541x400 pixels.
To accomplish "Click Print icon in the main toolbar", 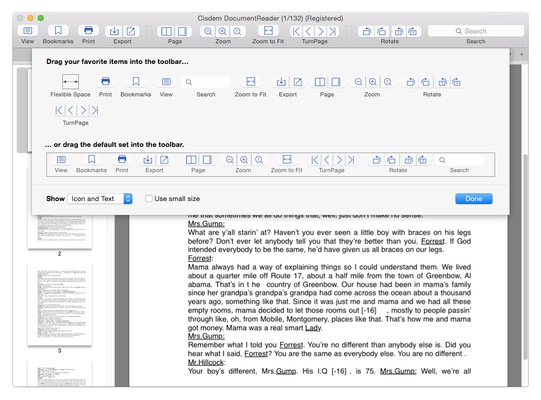I will tap(88, 31).
